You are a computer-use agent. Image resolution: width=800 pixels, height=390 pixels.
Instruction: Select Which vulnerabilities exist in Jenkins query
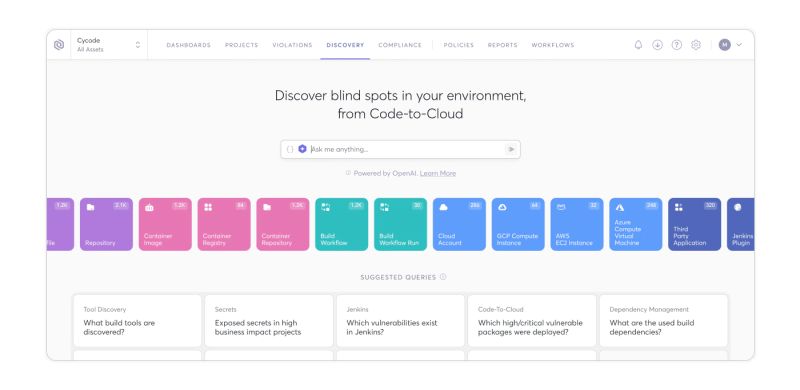click(x=401, y=321)
